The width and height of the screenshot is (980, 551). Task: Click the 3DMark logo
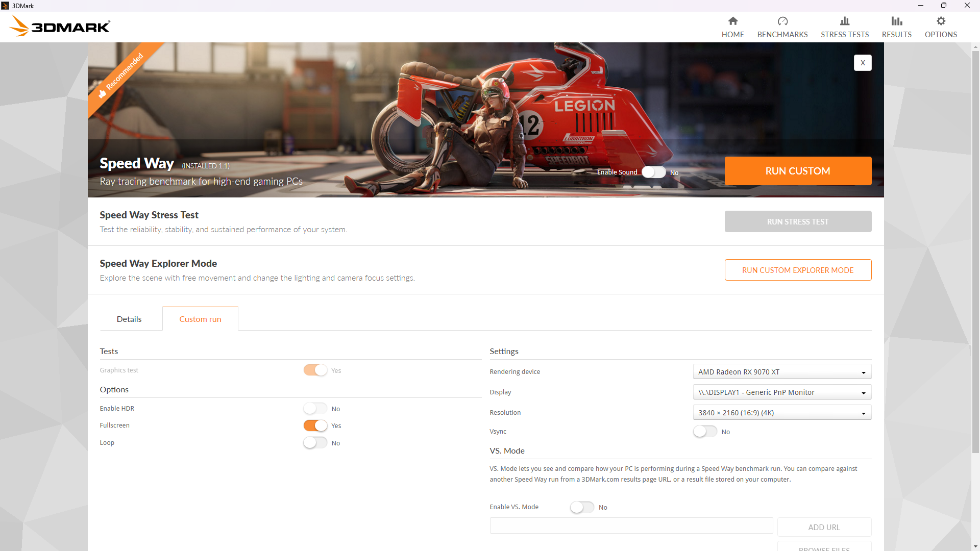click(60, 26)
